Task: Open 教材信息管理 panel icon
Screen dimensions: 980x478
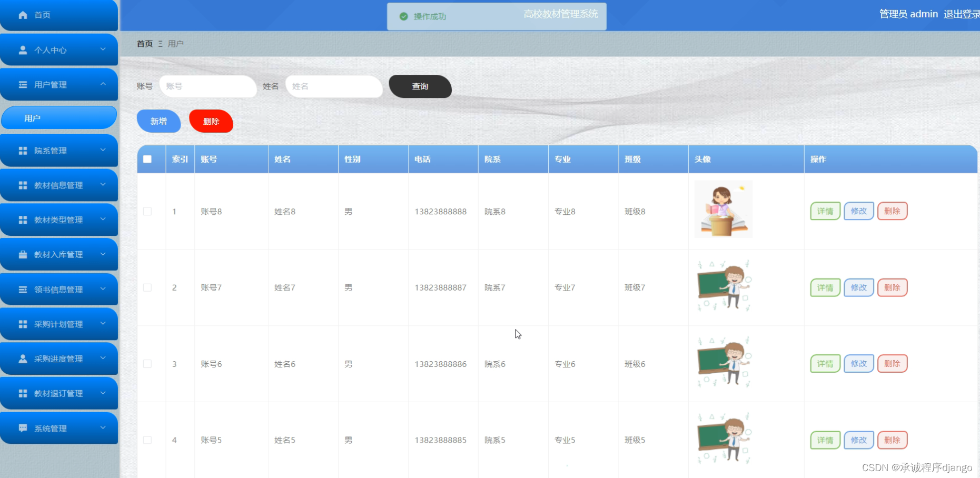Action: 23,185
